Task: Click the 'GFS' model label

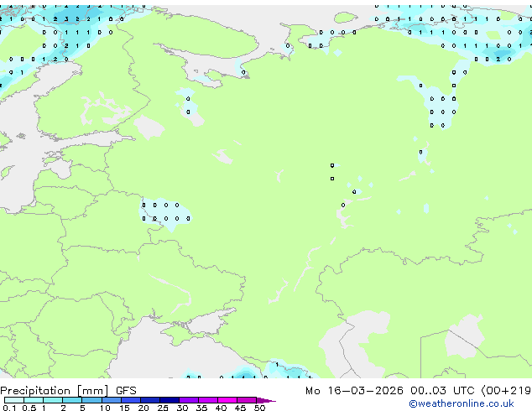Action: click(x=126, y=391)
